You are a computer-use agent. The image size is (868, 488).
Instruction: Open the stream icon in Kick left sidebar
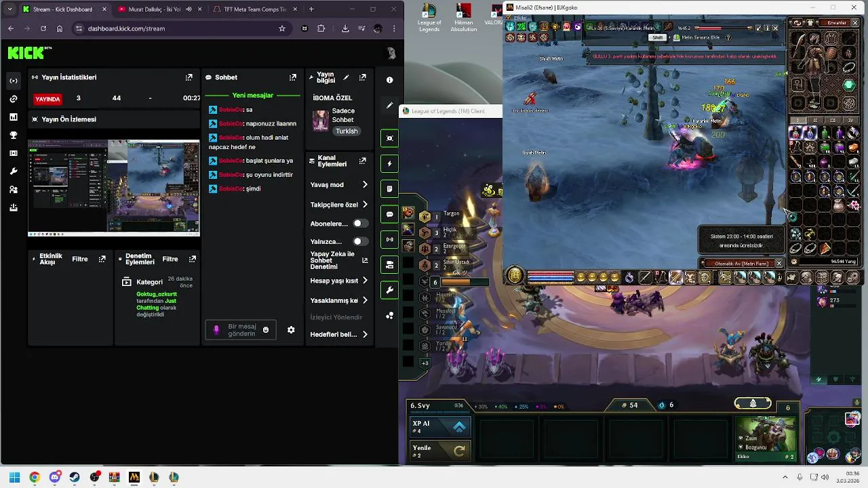pos(14,81)
